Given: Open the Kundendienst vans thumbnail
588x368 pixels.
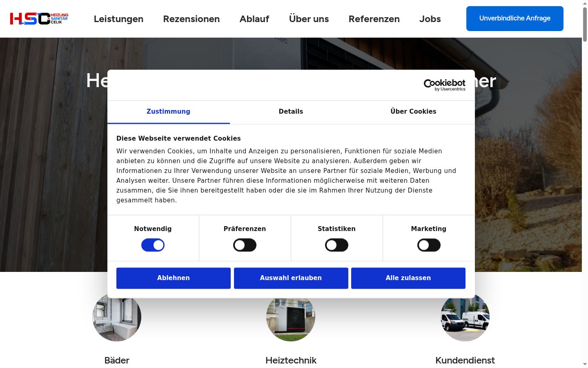Looking at the screenshot, I should click(465, 317).
